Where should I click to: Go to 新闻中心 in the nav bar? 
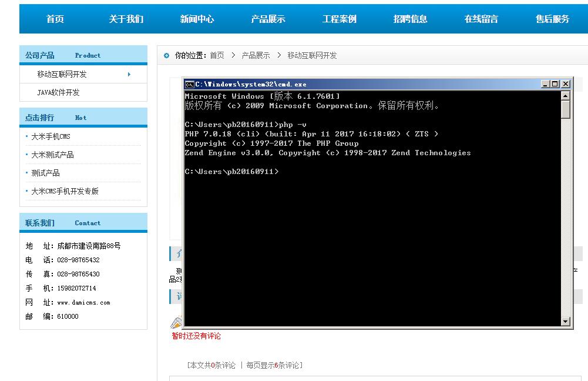pos(197,19)
